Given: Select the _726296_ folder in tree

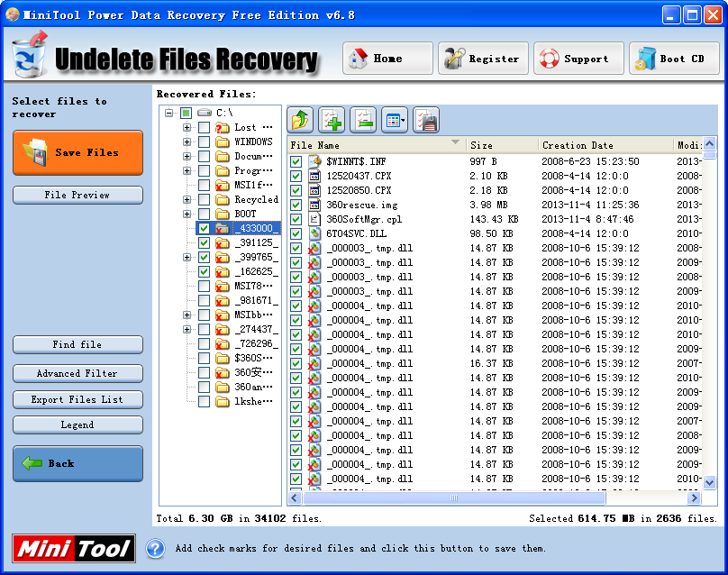Looking at the screenshot, I should click(257, 343).
